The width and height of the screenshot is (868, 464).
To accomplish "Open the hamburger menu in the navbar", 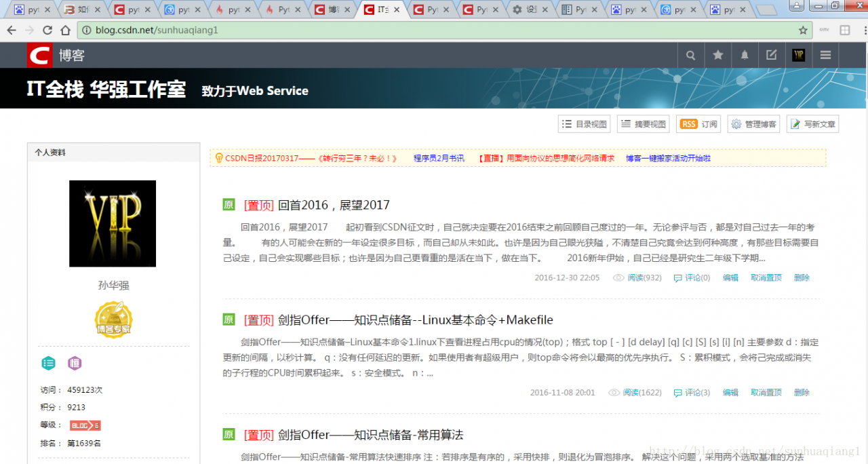I will (825, 55).
